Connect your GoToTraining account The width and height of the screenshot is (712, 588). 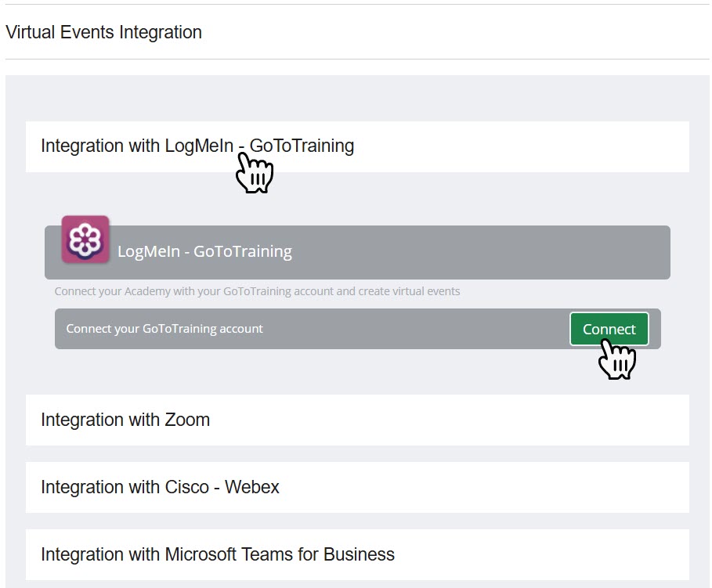(x=609, y=329)
